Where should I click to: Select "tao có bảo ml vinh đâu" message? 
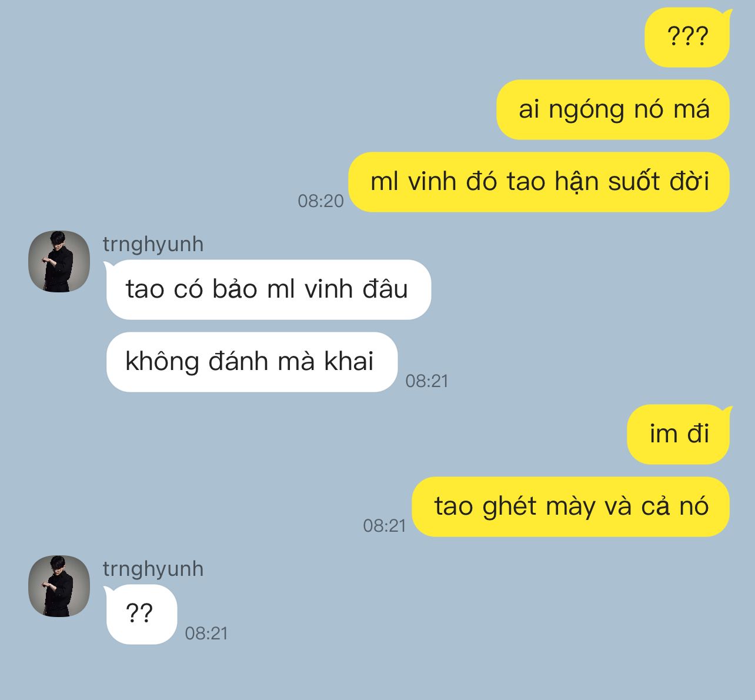pyautogui.click(x=268, y=289)
